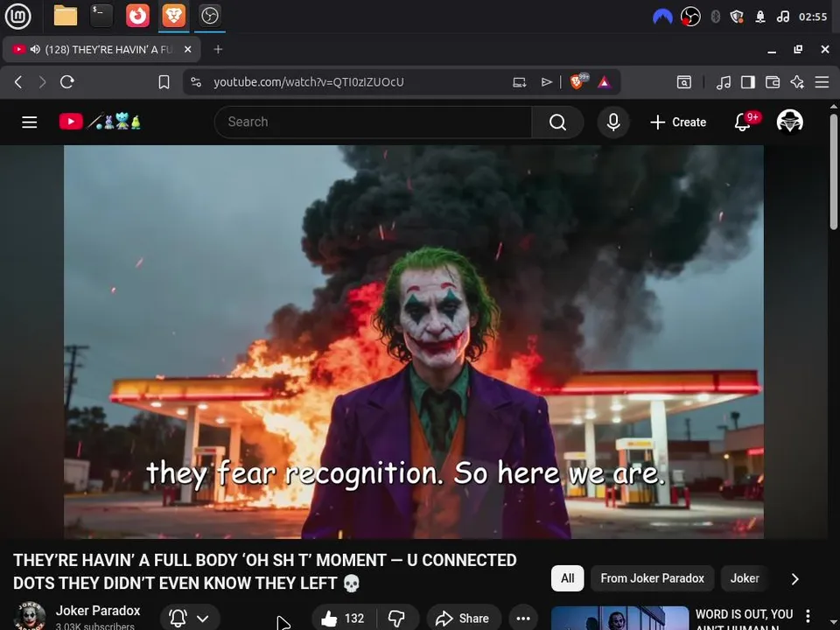Open the Brave Shields lion icon
Image resolution: width=840 pixels, height=630 pixels.
coord(578,81)
